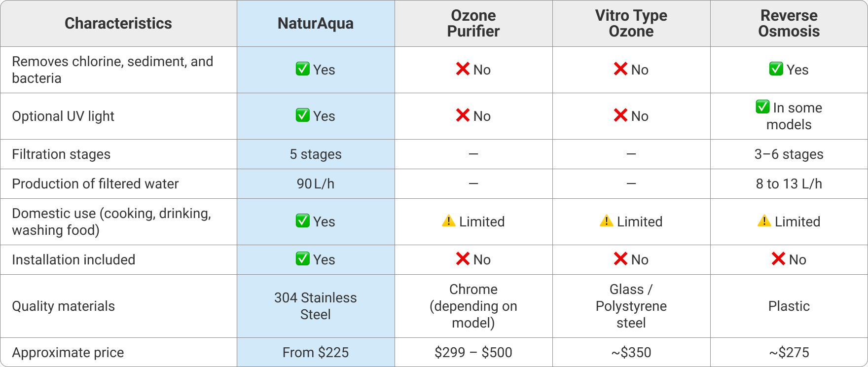Click the Vitro Type Ozone ~$350 price
This screenshot has width=868, height=367.
tap(631, 352)
